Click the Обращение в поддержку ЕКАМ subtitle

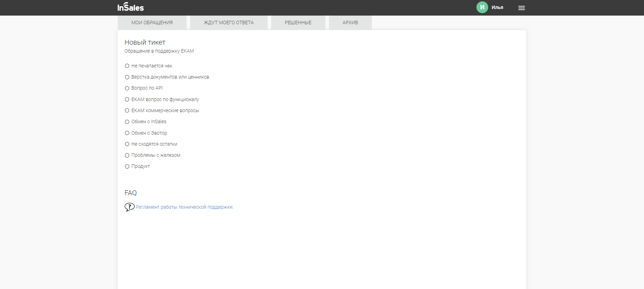[159, 51]
